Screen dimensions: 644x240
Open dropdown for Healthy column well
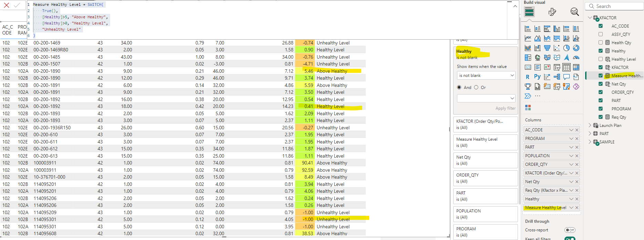tap(571, 199)
